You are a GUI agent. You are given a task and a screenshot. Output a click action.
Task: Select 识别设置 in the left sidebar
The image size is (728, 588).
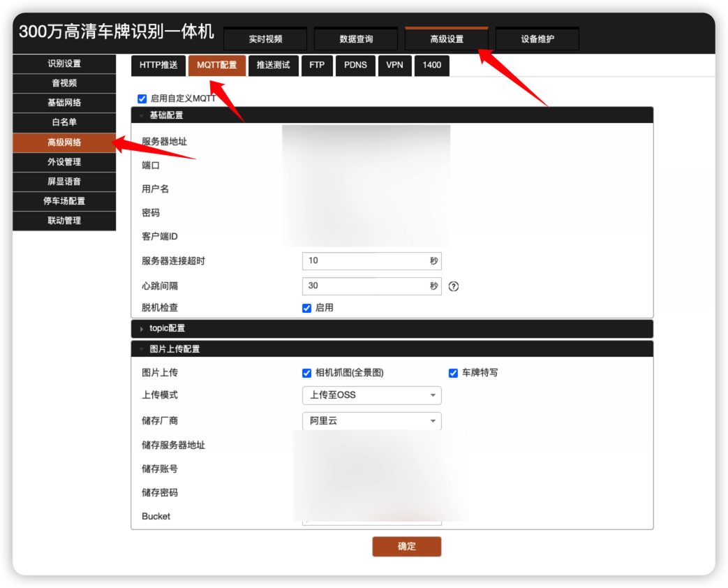point(64,64)
